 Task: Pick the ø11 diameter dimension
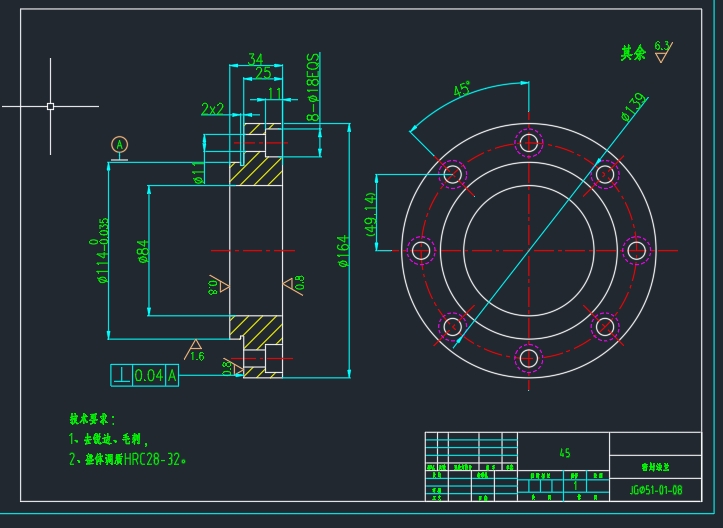click(198, 172)
